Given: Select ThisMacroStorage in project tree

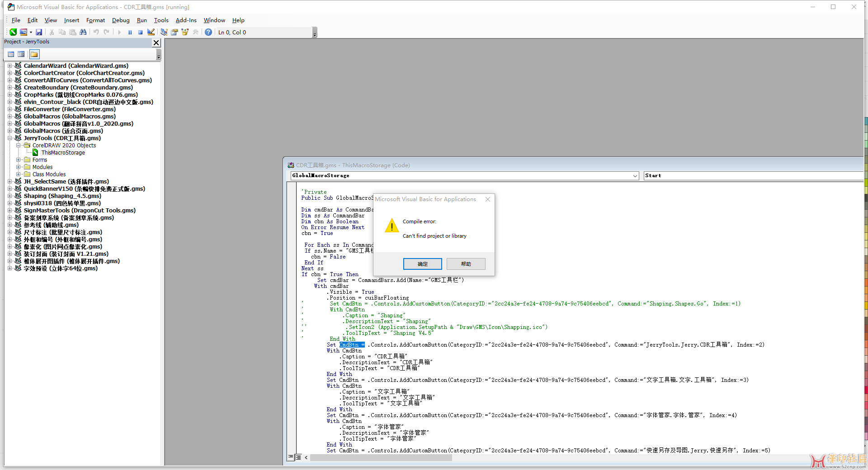Looking at the screenshot, I should tap(63, 153).
